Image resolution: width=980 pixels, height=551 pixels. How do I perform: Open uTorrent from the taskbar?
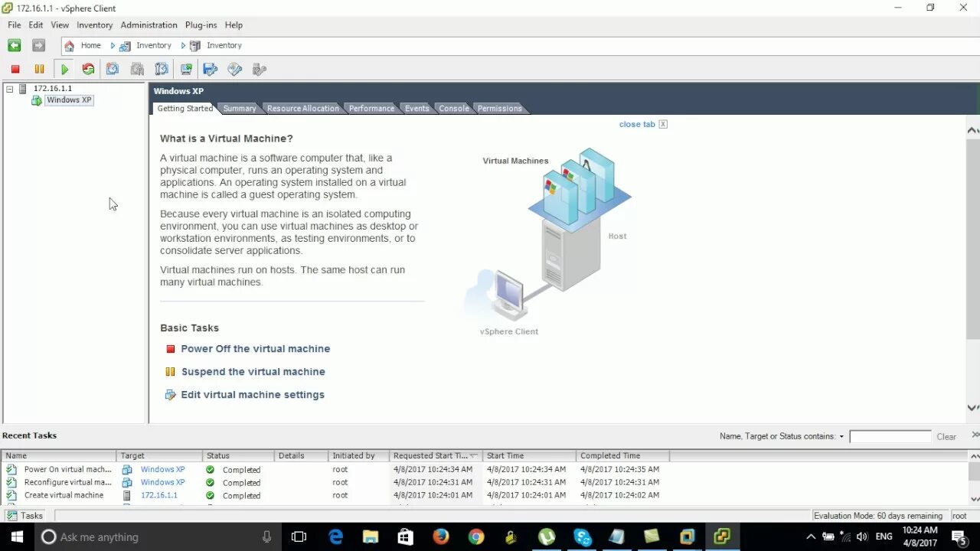[547, 536]
